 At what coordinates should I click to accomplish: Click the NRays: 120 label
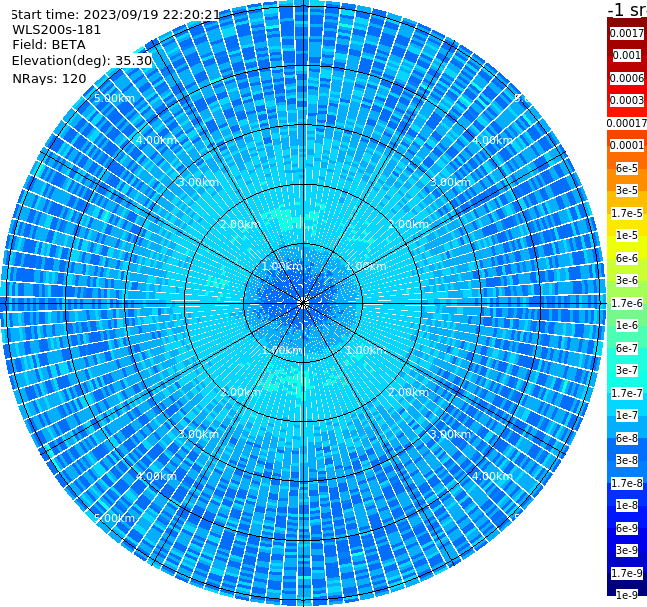[49, 78]
